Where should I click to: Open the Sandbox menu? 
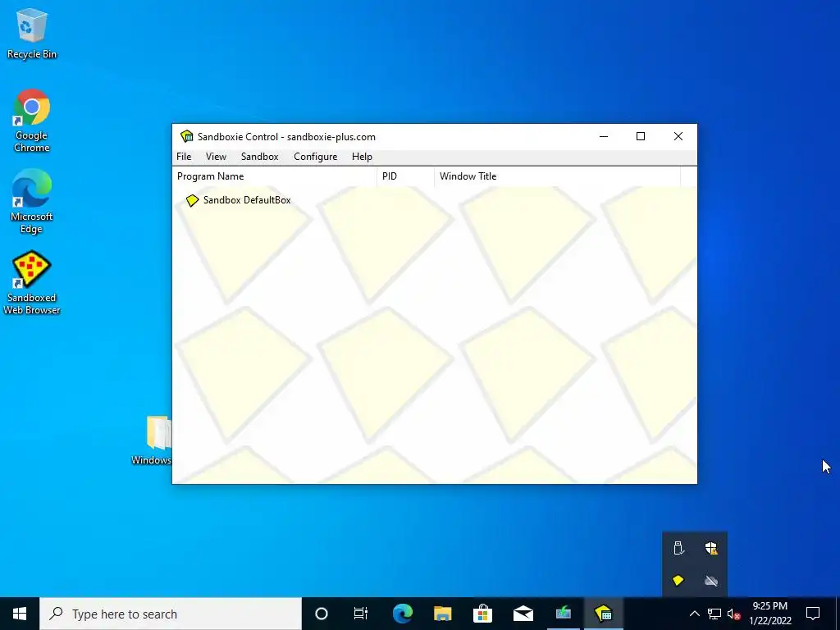coord(260,157)
